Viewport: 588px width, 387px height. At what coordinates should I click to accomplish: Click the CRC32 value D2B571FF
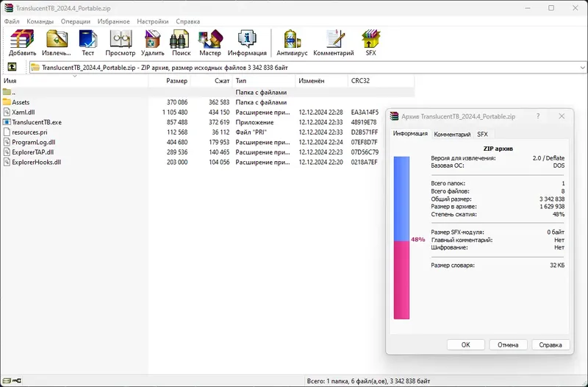365,132
